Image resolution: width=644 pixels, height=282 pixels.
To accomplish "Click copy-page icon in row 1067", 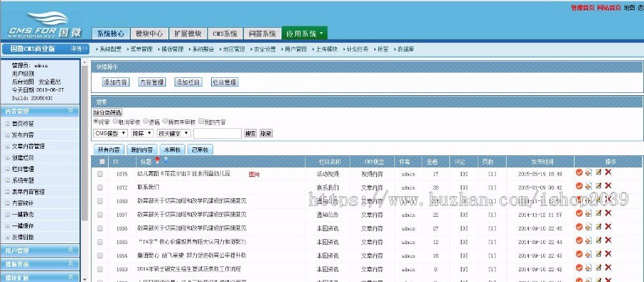I will tap(589, 213).
